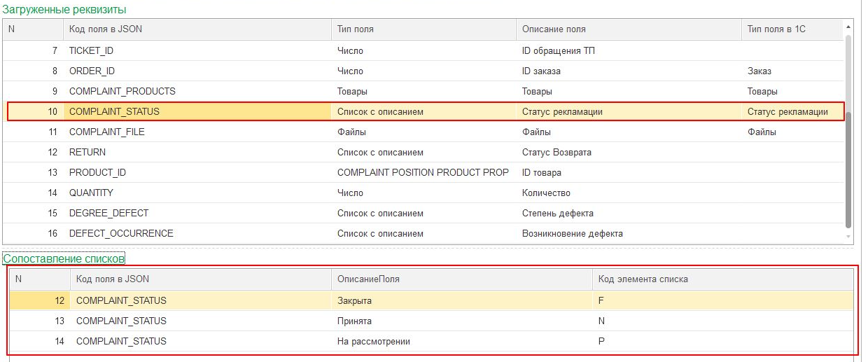This screenshot has height=362, width=868.
Task: Select the COMPLAINT_PRODUCTS row
Action: click(122, 91)
